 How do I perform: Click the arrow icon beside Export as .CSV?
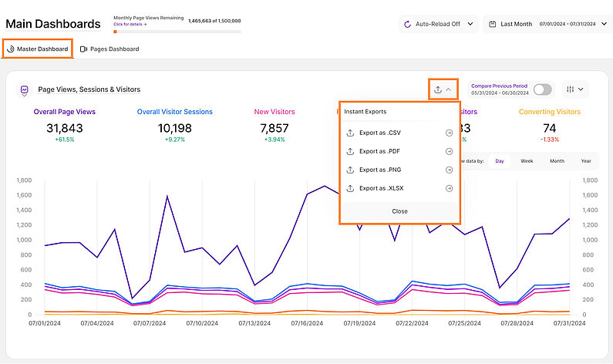449,133
